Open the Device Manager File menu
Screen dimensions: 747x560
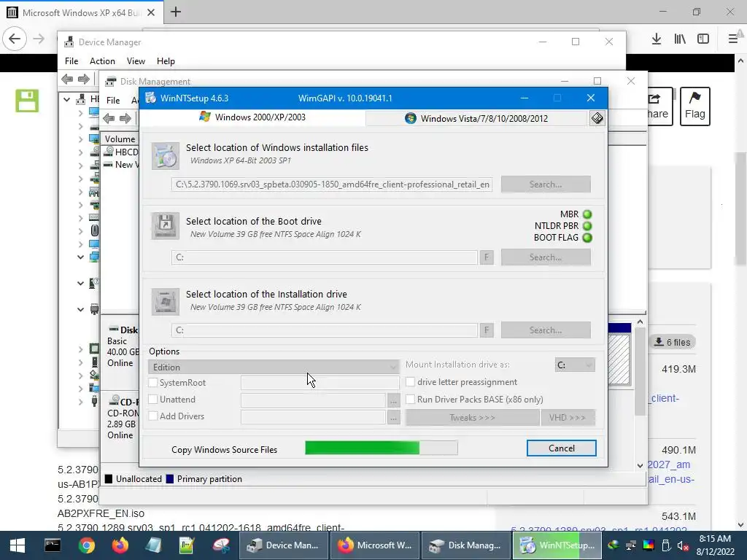[71, 61]
